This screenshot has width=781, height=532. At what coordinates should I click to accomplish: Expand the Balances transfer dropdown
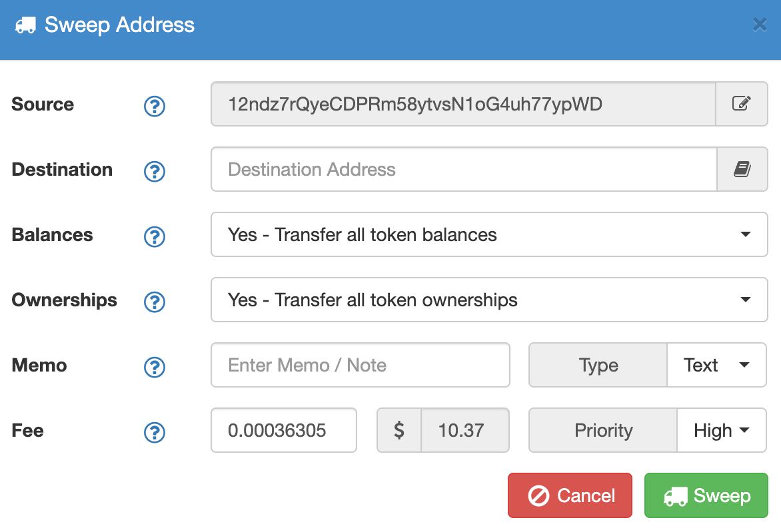[x=489, y=234]
